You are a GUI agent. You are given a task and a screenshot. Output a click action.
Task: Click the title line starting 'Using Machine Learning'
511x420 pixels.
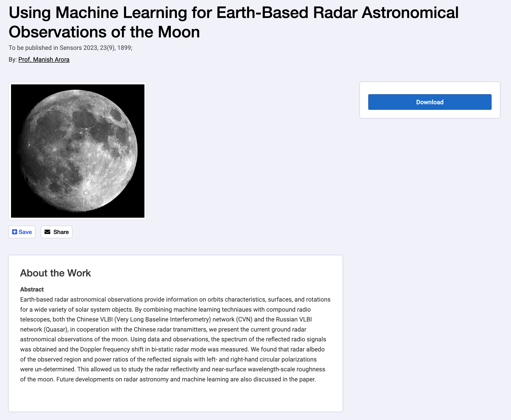[x=234, y=12]
